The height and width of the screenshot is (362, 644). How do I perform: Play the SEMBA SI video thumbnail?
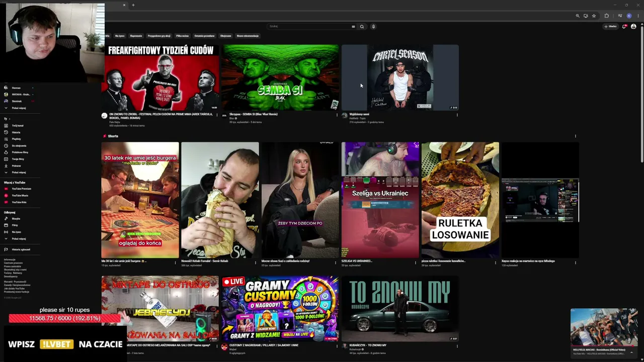pyautogui.click(x=280, y=77)
